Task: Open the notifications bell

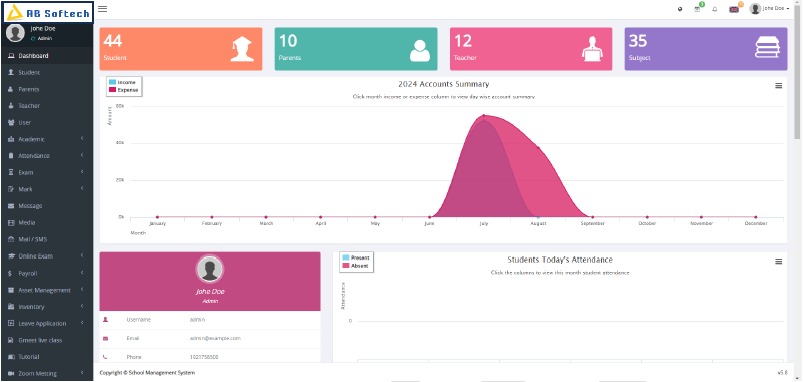Action: pyautogui.click(x=715, y=9)
